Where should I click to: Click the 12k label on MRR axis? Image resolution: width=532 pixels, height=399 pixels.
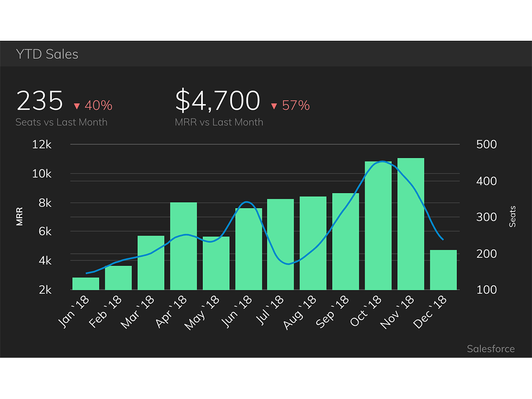tap(42, 145)
